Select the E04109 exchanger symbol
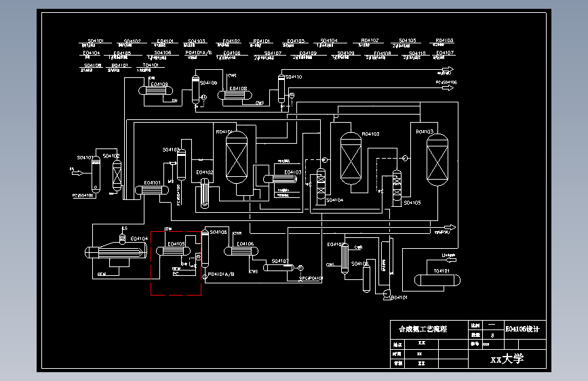 [155, 90]
